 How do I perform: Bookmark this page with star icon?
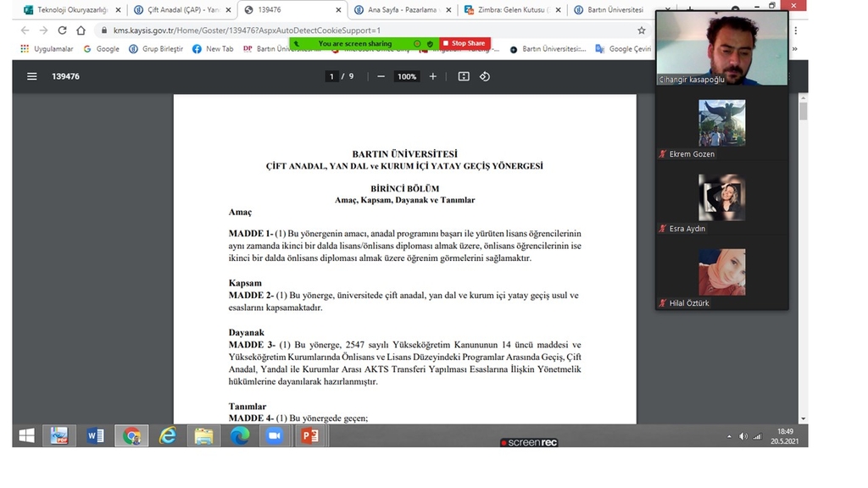click(641, 30)
